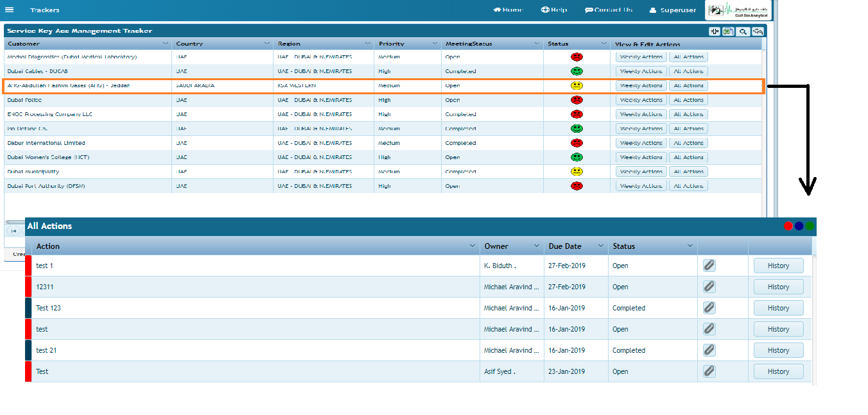Click the red status face for Dubai Police
This screenshot has width=868, height=415.
pos(577,100)
